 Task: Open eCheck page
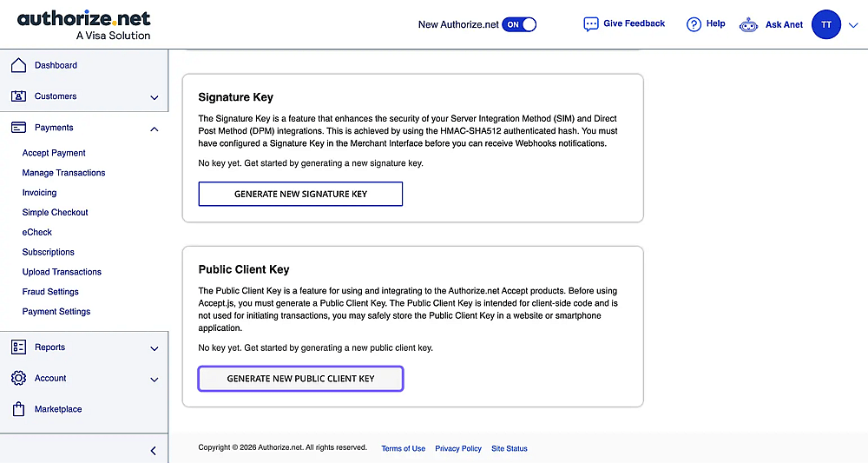[x=37, y=232]
